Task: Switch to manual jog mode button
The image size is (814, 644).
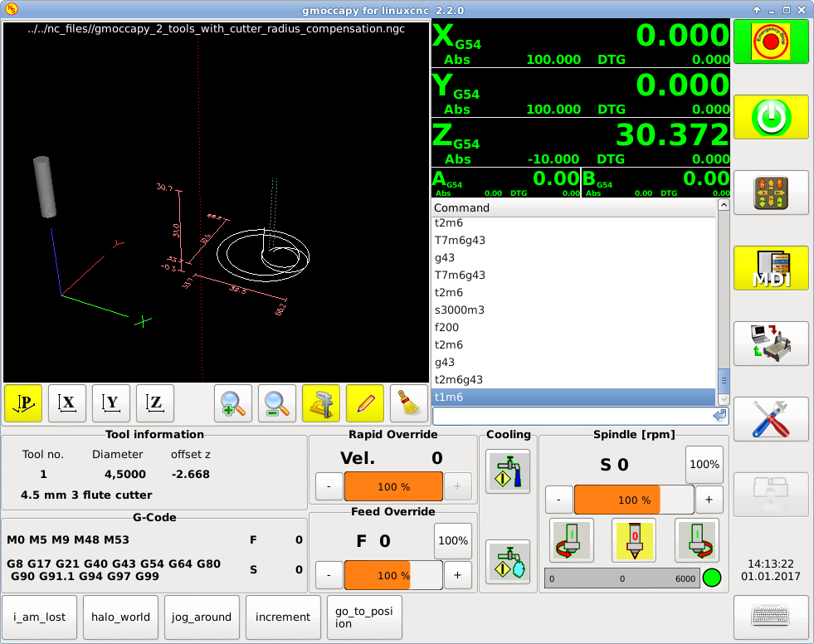Action: pyautogui.click(x=771, y=193)
